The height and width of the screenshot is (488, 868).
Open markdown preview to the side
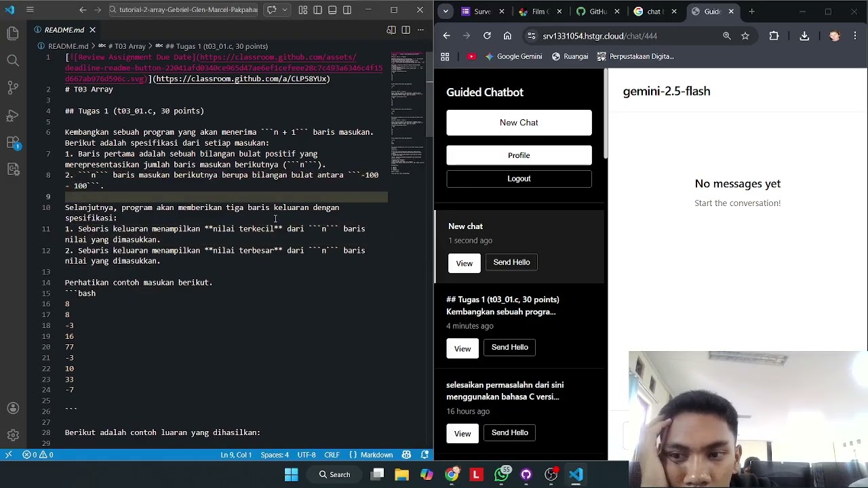tap(391, 30)
